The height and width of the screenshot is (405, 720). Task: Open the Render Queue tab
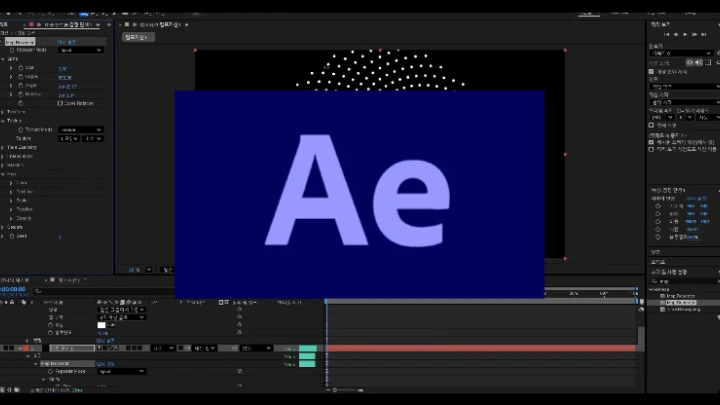15,280
